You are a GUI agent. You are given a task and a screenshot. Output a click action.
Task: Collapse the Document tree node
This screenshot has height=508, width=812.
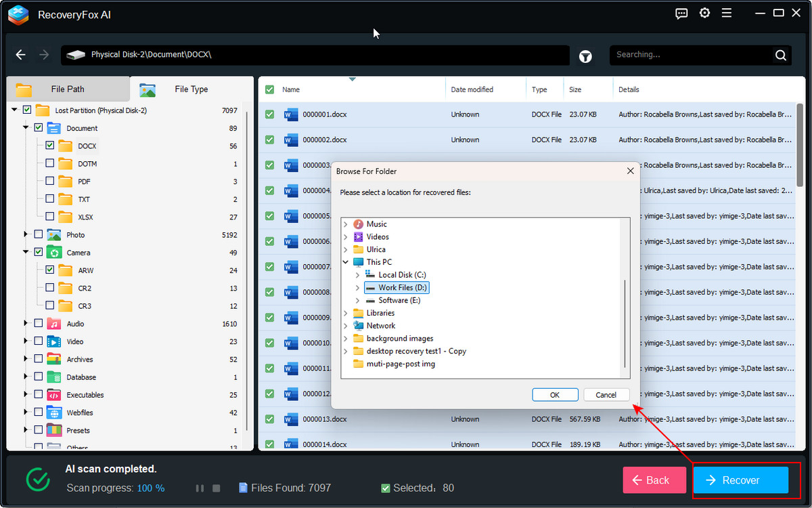26,127
